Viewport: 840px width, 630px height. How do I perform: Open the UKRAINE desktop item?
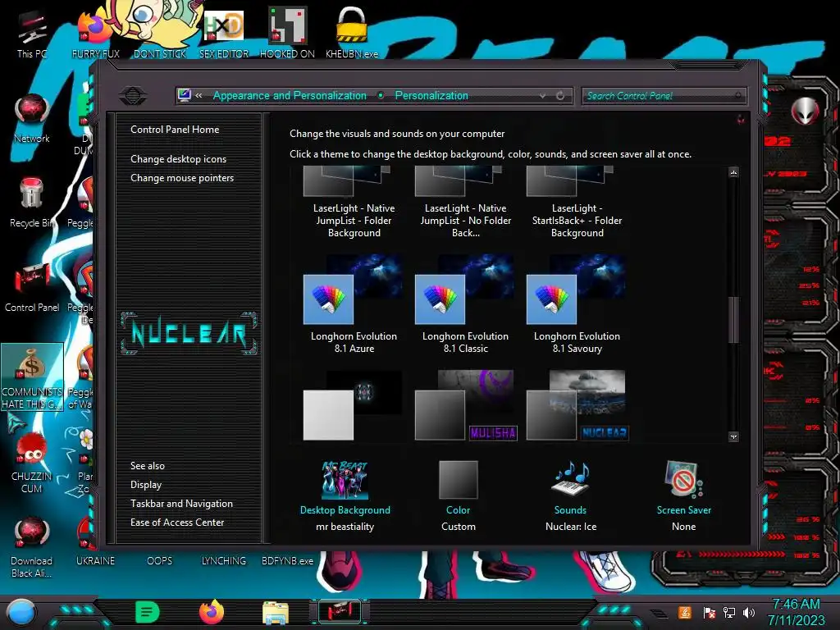pos(95,560)
